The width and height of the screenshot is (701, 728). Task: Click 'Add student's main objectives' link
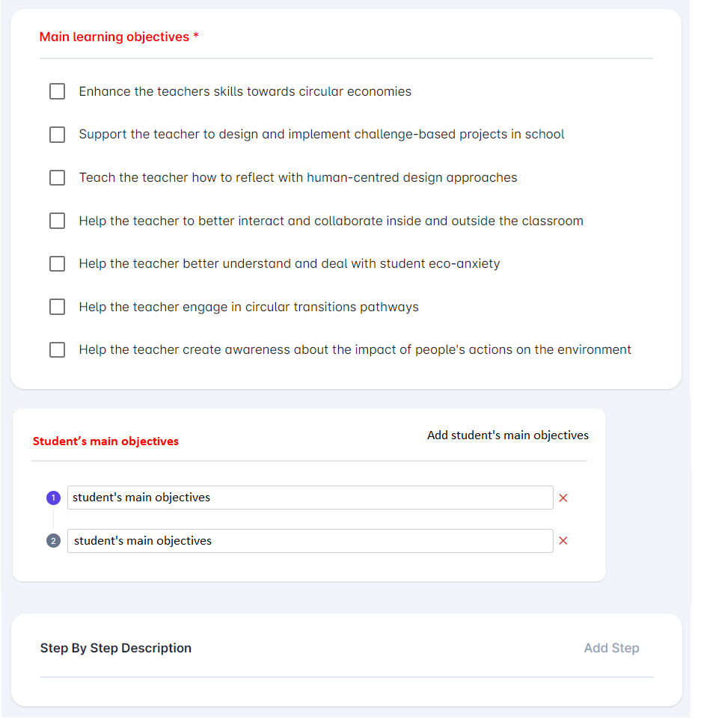(507, 435)
